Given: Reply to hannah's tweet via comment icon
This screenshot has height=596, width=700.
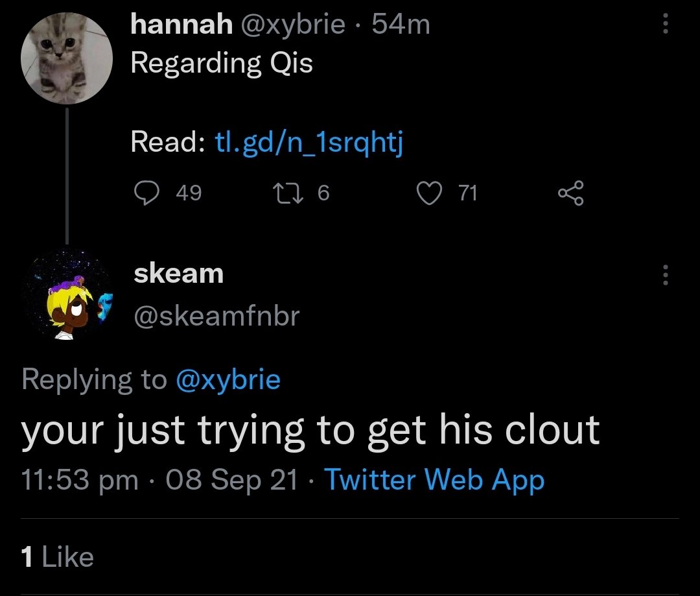Looking at the screenshot, I should [148, 193].
